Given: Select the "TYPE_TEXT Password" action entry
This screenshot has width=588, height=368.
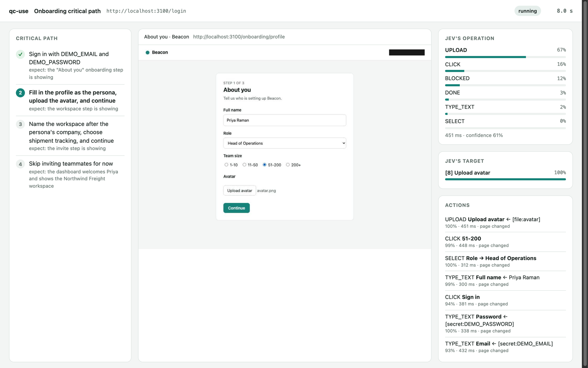Looking at the screenshot, I should [505, 323].
